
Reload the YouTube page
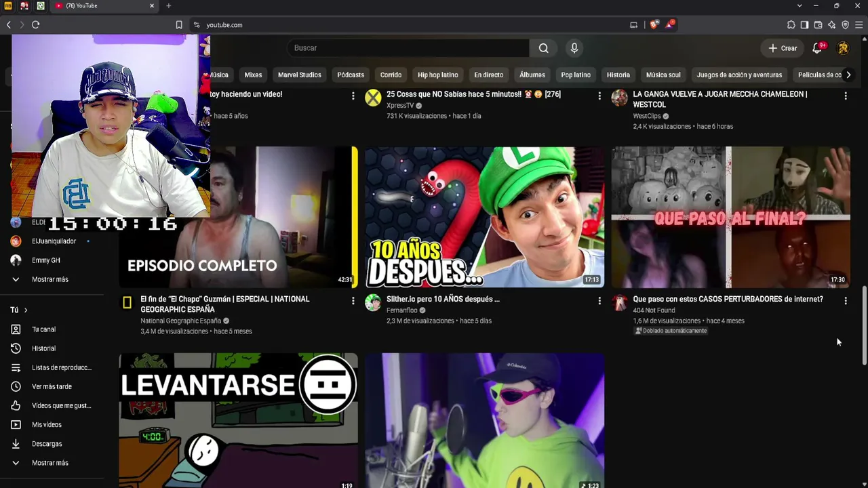point(36,25)
